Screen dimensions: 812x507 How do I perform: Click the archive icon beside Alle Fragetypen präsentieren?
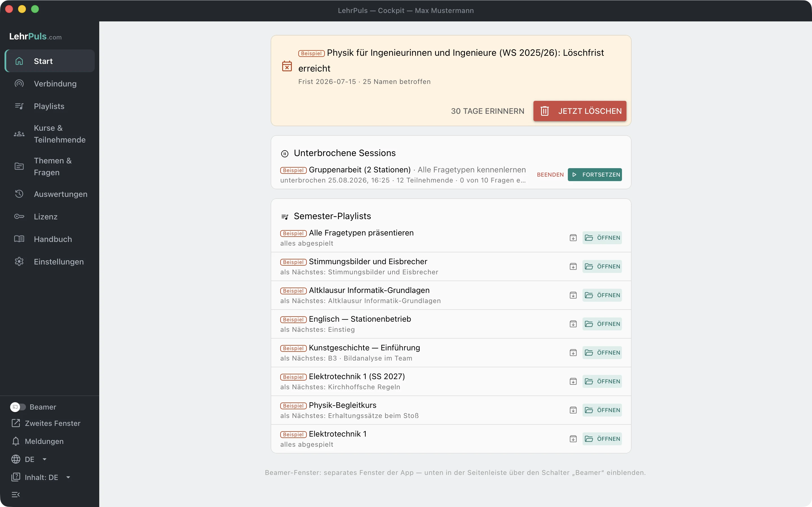573,238
